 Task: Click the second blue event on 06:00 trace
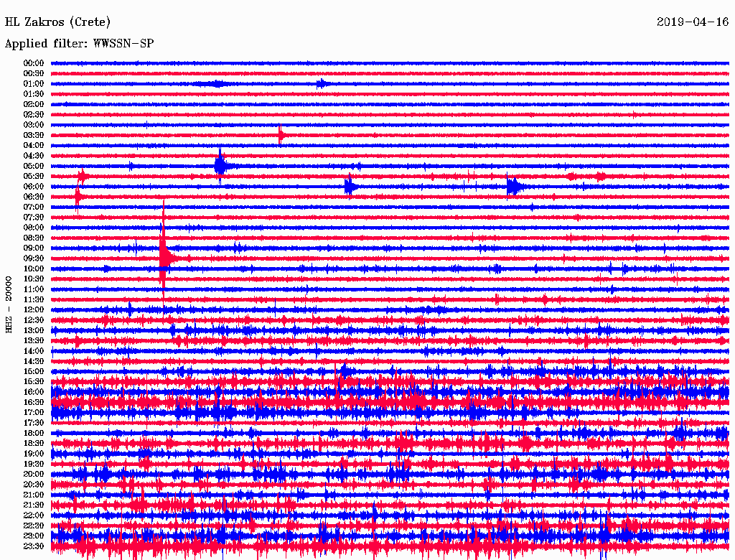[x=512, y=187]
